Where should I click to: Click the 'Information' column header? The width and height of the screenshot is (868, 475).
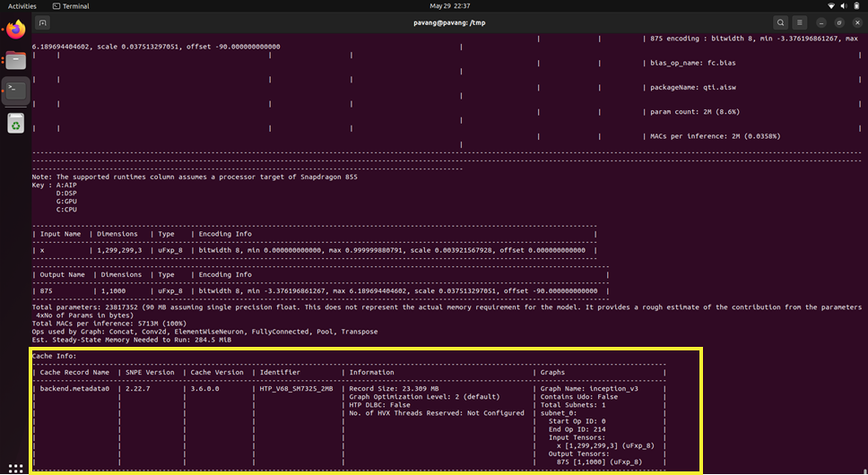coord(371,372)
